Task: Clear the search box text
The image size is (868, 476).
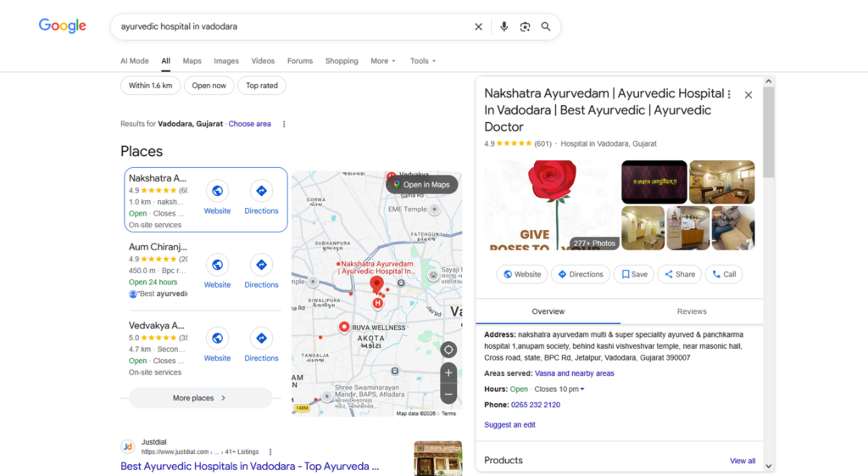Action: coord(478,26)
